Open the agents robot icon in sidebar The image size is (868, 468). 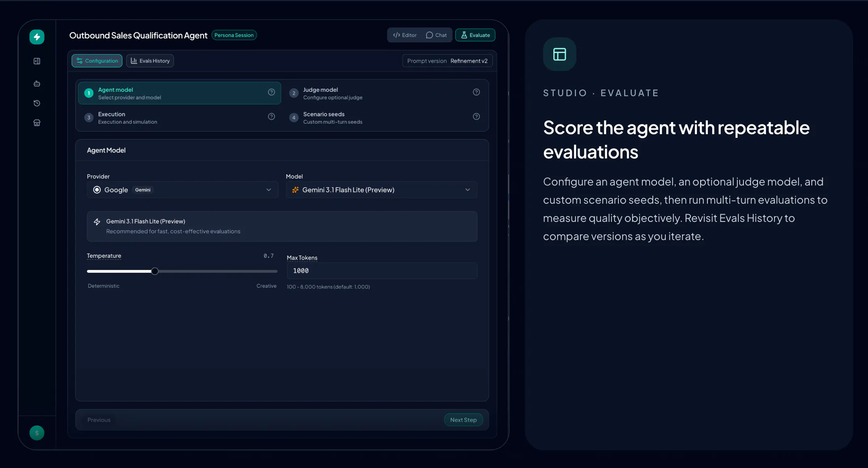pos(37,84)
